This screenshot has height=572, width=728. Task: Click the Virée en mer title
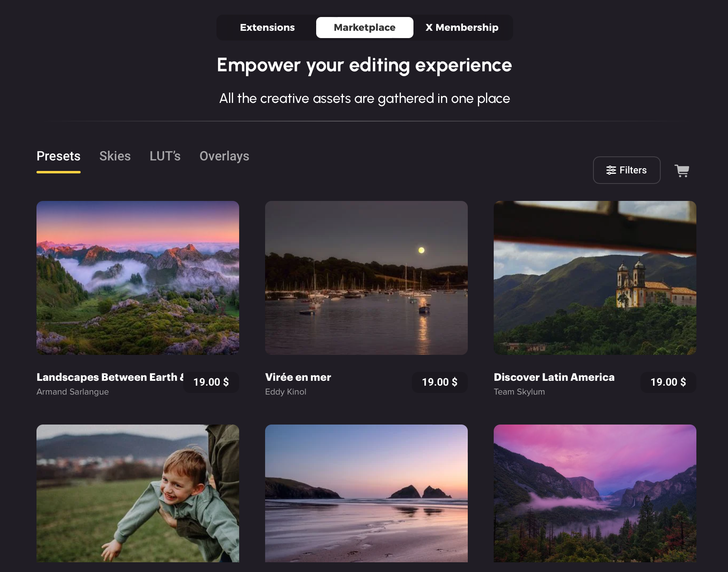(298, 377)
